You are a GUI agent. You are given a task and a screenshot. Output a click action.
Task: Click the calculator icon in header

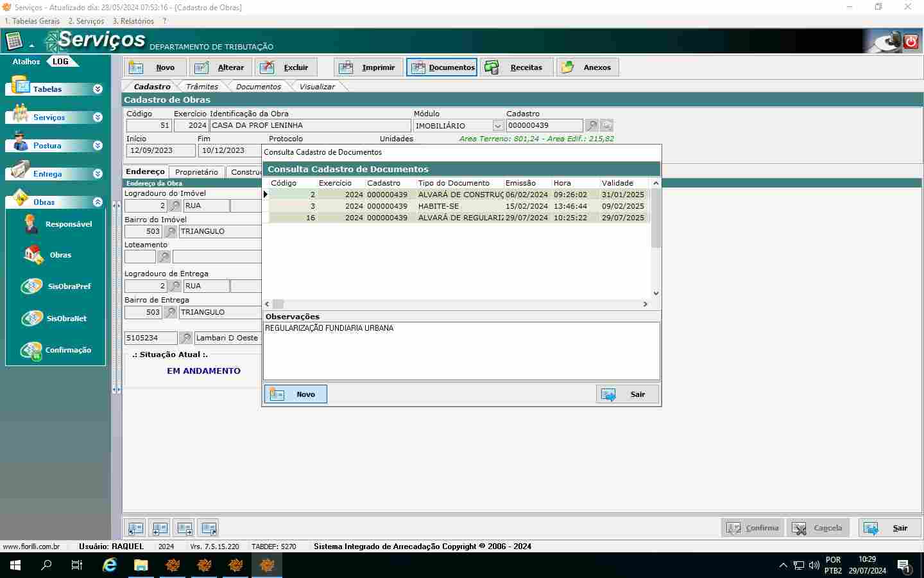[x=14, y=42]
